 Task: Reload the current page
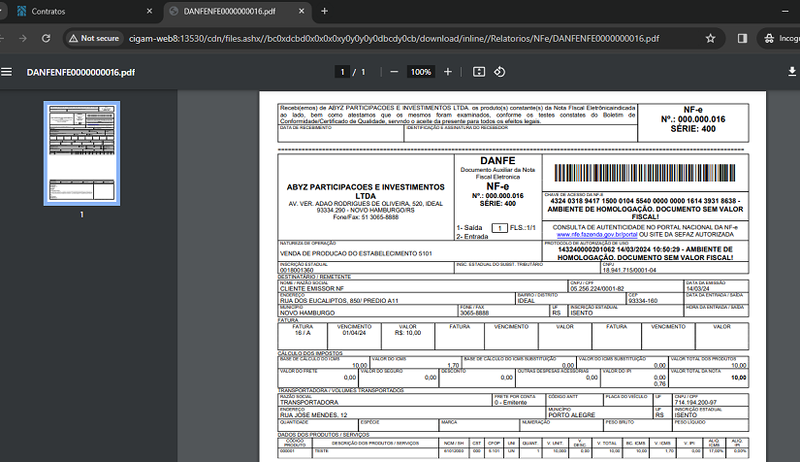[x=46, y=38]
